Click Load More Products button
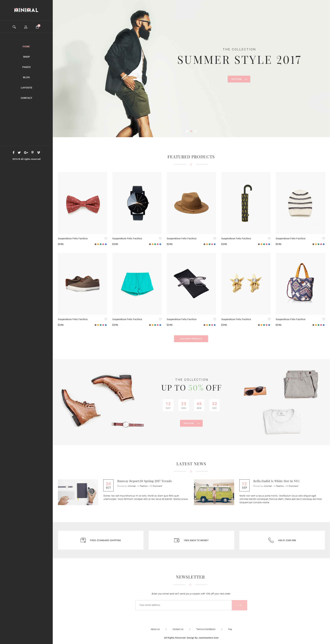The image size is (330, 644). click(x=191, y=339)
